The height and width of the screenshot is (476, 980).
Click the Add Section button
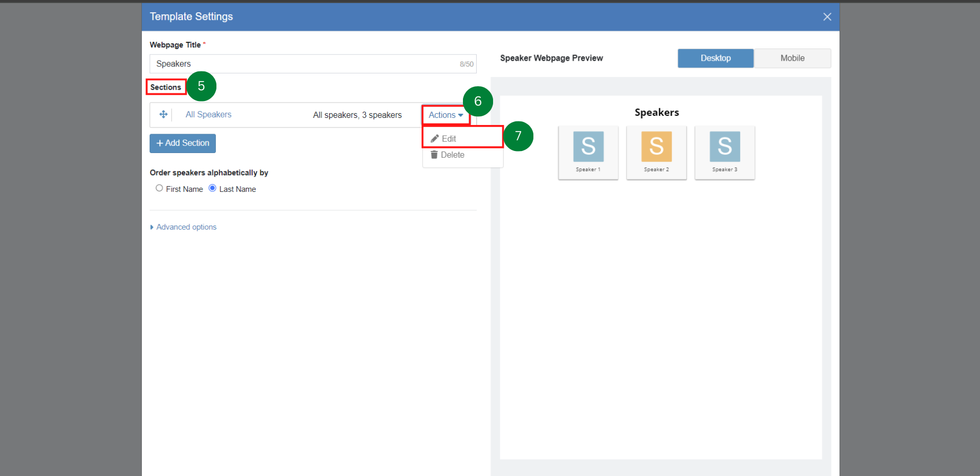tap(183, 143)
